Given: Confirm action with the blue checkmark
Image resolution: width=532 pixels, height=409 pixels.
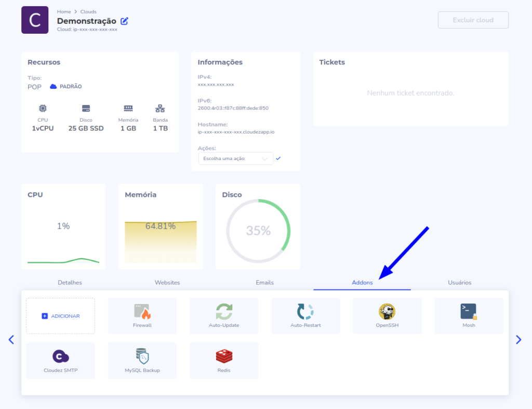Looking at the screenshot, I should tap(278, 158).
